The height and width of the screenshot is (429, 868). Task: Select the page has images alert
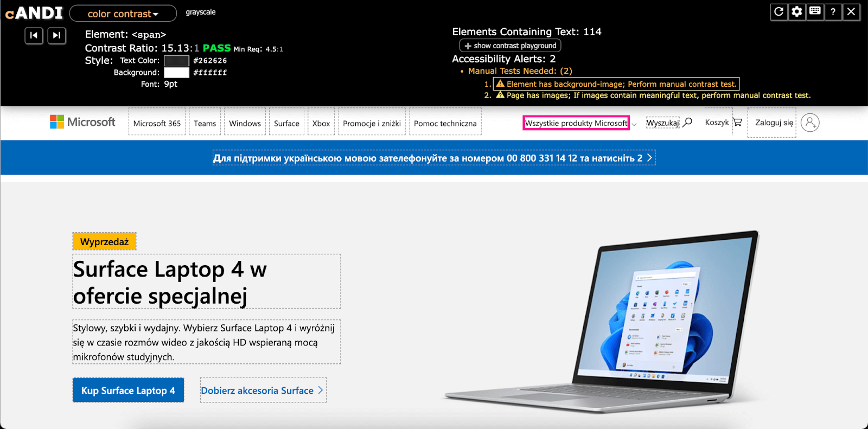pyautogui.click(x=653, y=95)
